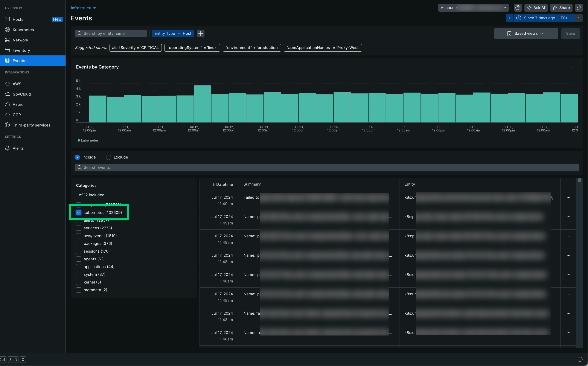Click the Ask AI sparkle button
588x366 pixels.
click(536, 8)
